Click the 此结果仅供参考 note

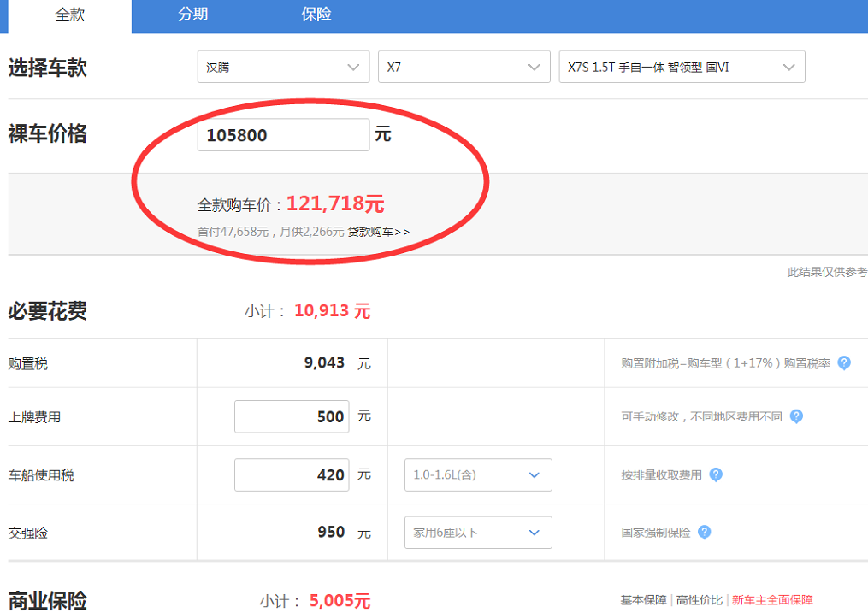[827, 272]
